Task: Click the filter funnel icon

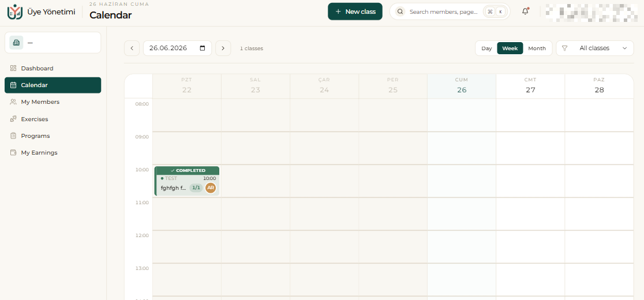Action: (x=565, y=48)
